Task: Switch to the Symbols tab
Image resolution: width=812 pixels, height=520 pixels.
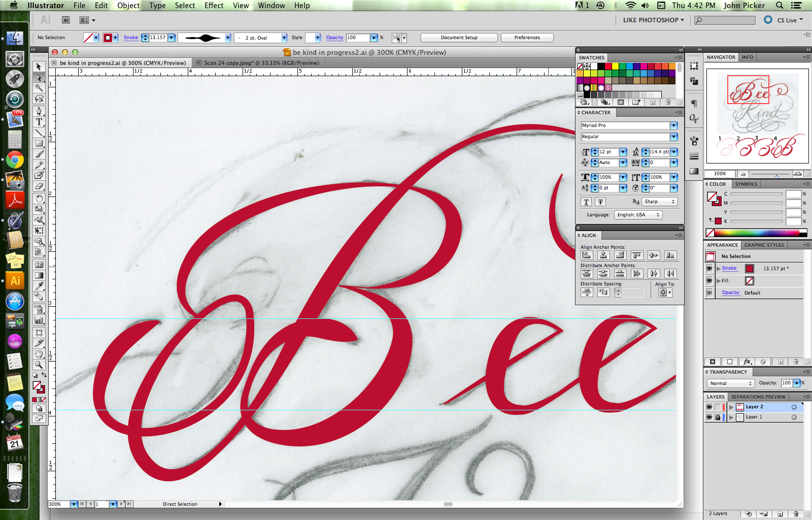Action: coord(746,184)
